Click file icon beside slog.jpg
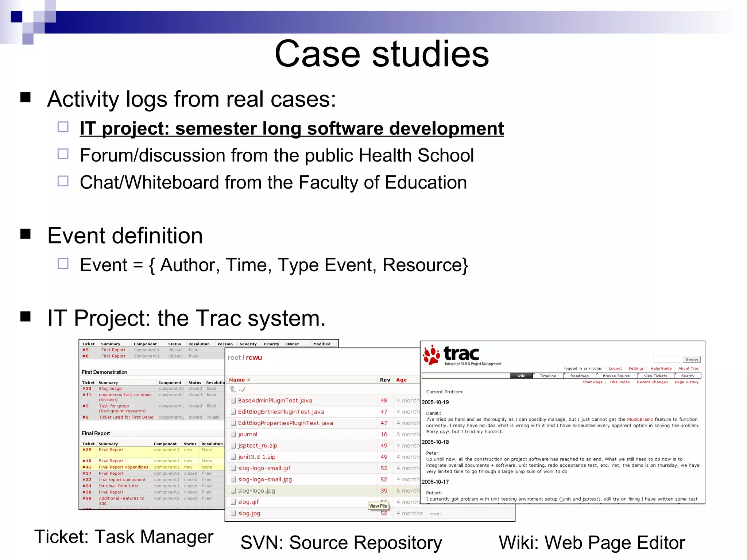Screen dimensions: 747x560 point(233,513)
